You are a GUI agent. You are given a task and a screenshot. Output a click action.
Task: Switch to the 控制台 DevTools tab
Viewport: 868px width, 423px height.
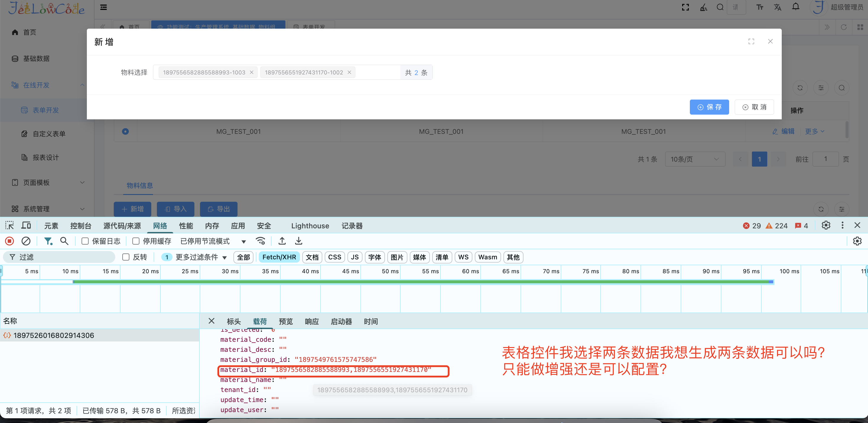pos(81,226)
